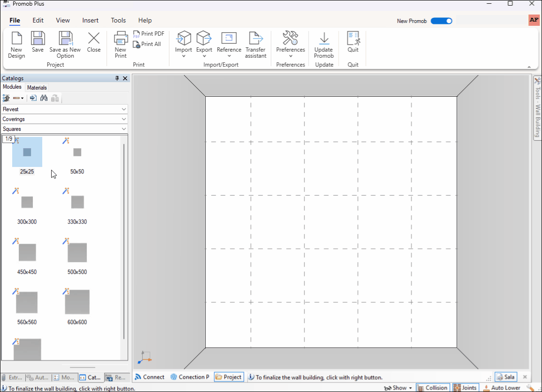Toggle Joints in status bar
The image size is (542, 392).
tap(465, 388)
